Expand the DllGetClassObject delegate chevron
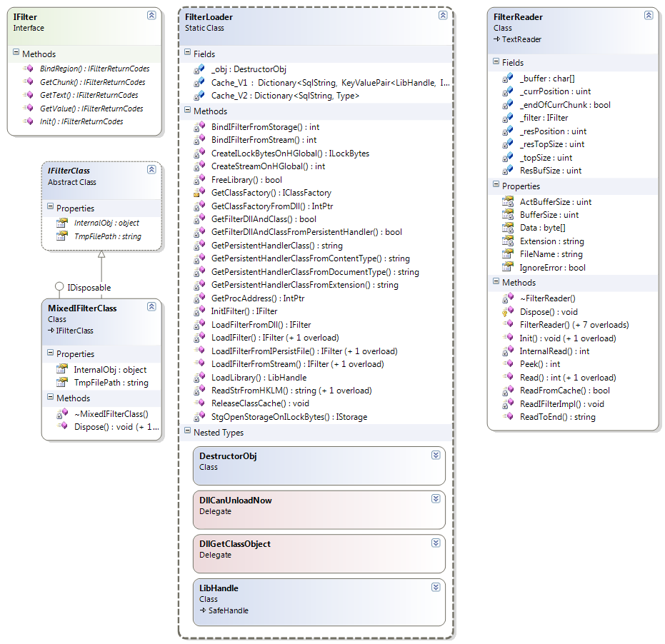Screen dimensions: 665x644 [436, 543]
